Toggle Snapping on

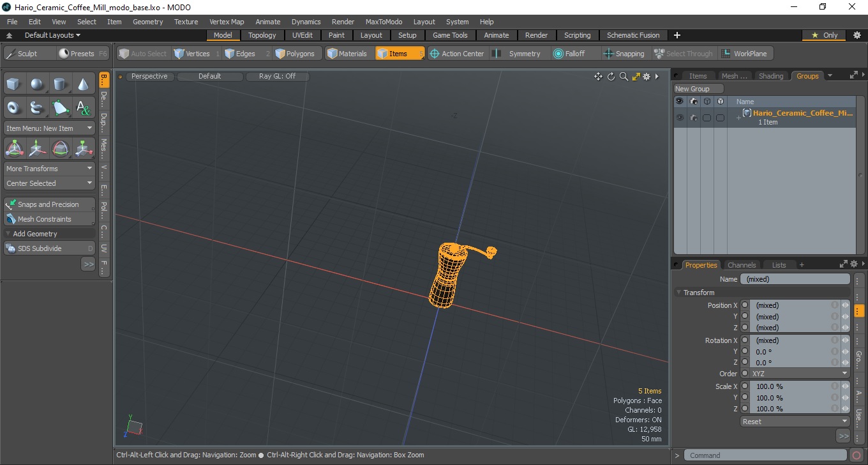[x=624, y=54]
